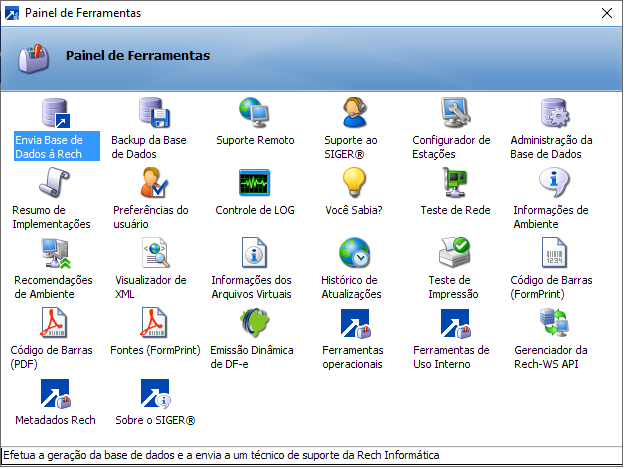Select the Metadados Rech icon

56,395
